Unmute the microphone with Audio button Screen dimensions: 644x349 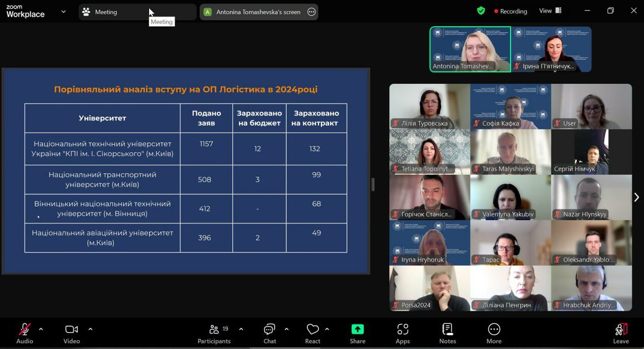pos(24,334)
